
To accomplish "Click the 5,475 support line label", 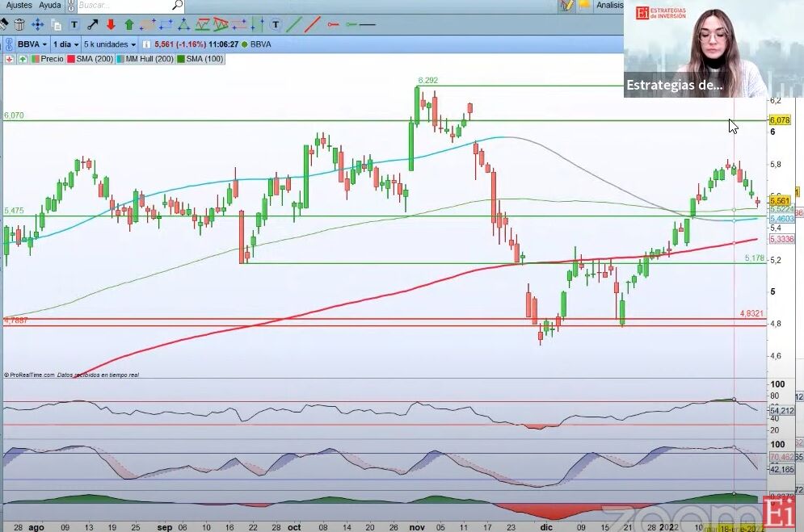I will tap(14, 211).
